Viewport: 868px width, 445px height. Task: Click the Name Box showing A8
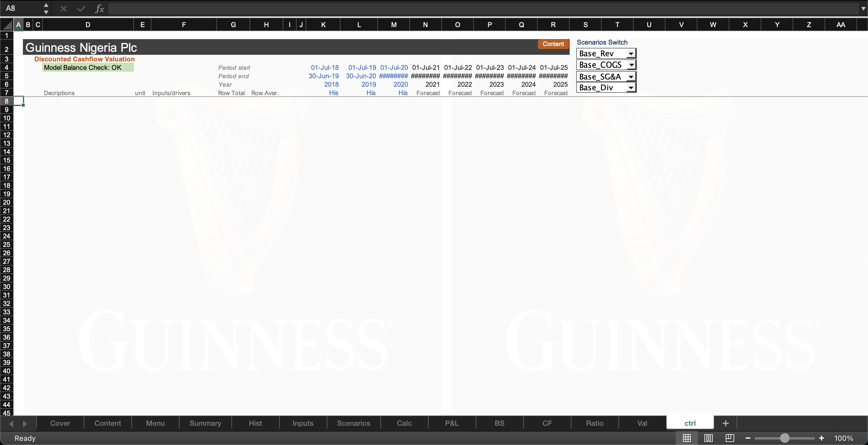tap(22, 8)
